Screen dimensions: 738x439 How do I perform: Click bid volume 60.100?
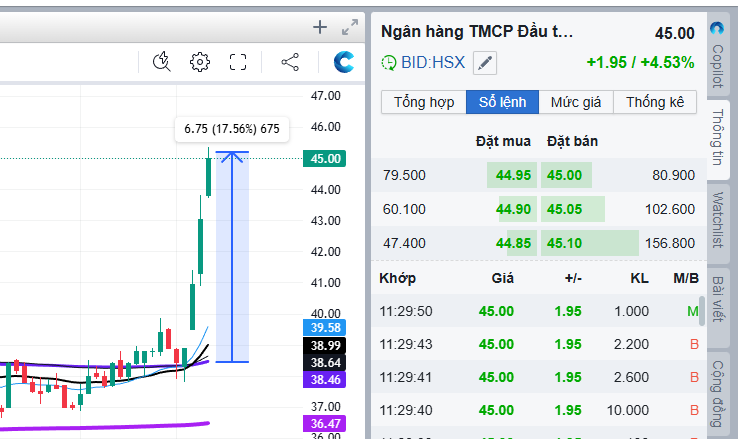(x=404, y=209)
